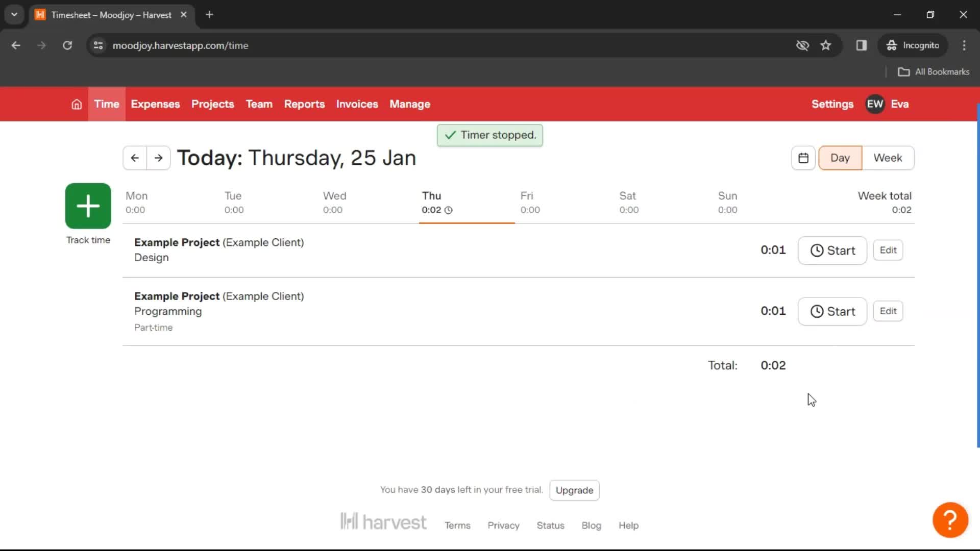Open the Team section
This screenshot has width=980, height=551.
coord(259,104)
